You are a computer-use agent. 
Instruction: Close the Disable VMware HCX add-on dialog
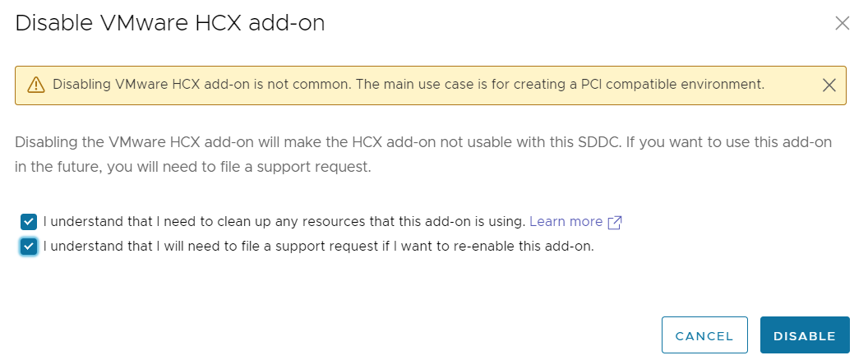point(842,23)
